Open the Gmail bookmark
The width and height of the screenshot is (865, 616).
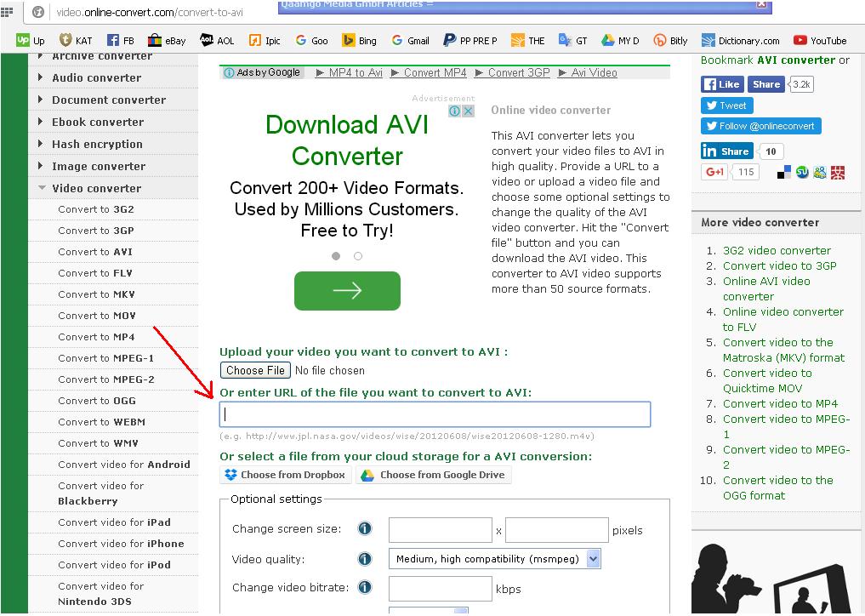[x=410, y=40]
